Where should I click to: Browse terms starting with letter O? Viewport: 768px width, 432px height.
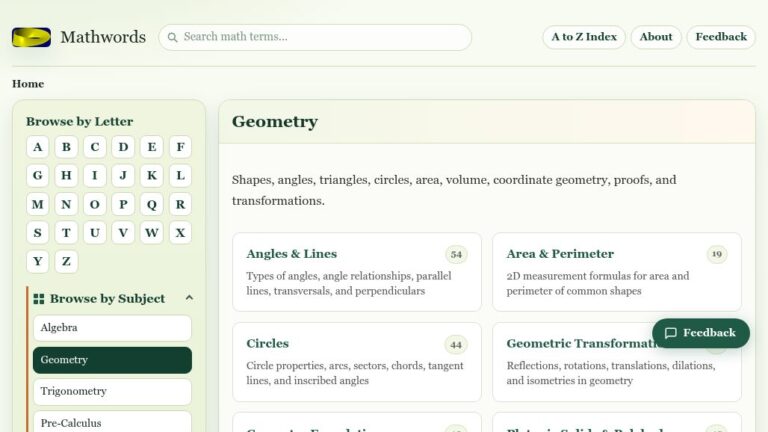click(x=95, y=204)
